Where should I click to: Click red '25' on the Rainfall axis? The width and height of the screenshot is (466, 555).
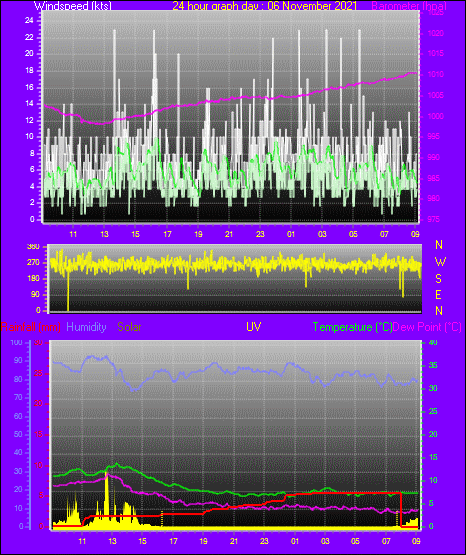[x=39, y=373]
